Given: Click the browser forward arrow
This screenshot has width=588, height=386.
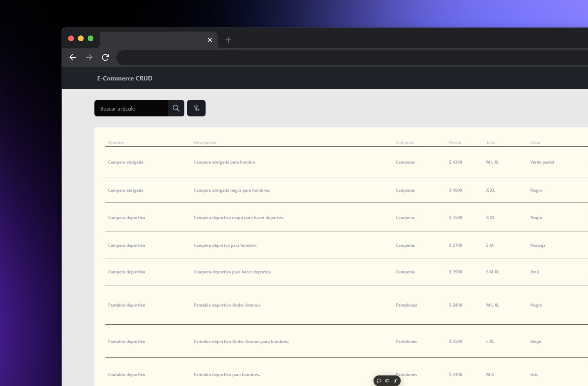Looking at the screenshot, I should (89, 57).
